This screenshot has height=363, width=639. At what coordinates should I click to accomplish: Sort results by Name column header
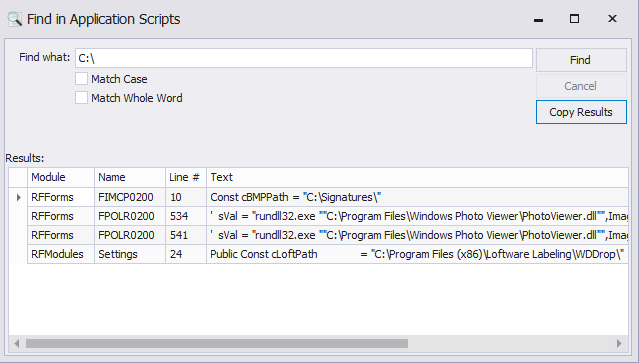[130, 177]
